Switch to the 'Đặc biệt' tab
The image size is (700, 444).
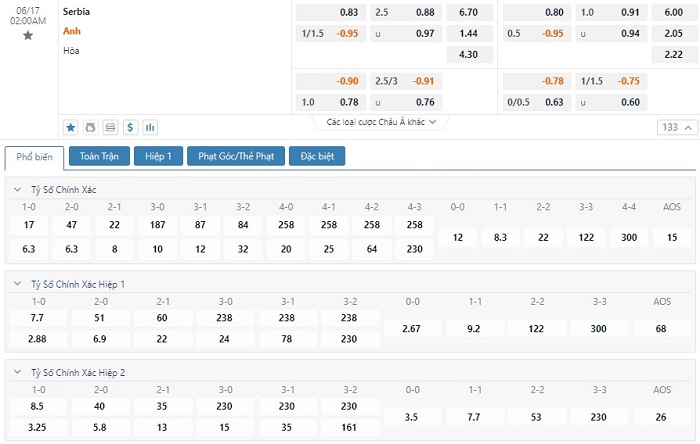[316, 156]
